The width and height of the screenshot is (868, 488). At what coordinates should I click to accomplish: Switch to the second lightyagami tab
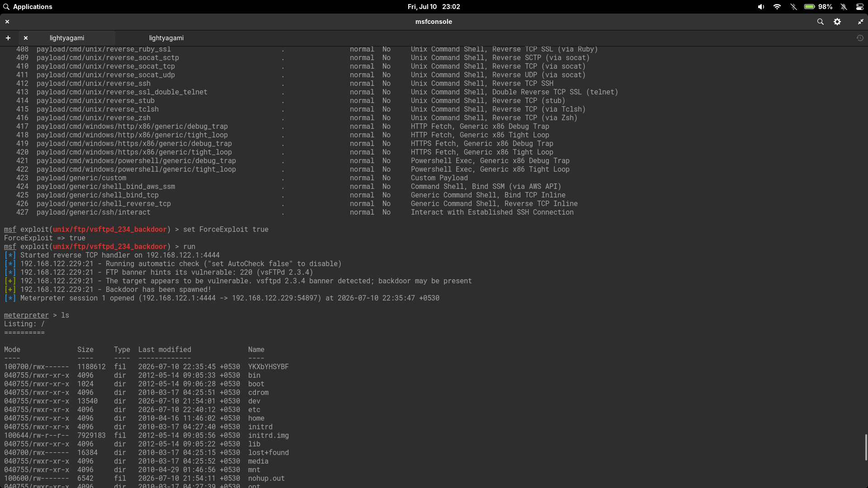(166, 38)
